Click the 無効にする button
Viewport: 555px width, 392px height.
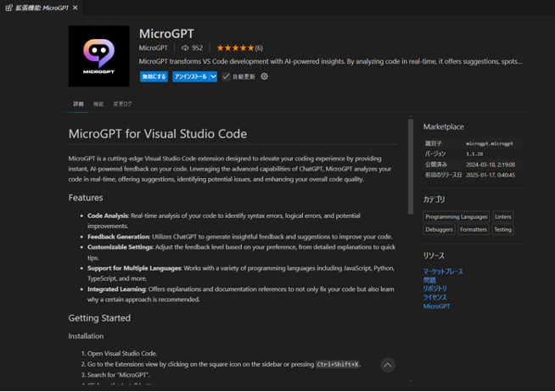click(154, 76)
